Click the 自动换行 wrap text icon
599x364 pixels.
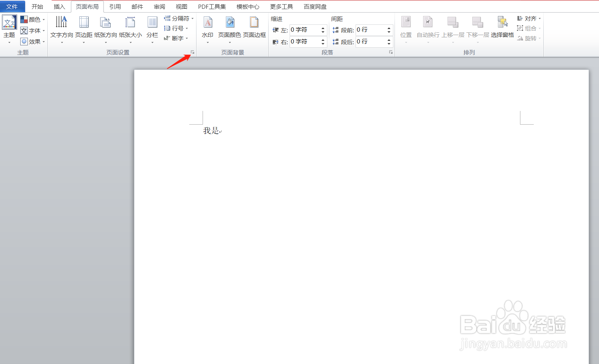[x=428, y=22]
